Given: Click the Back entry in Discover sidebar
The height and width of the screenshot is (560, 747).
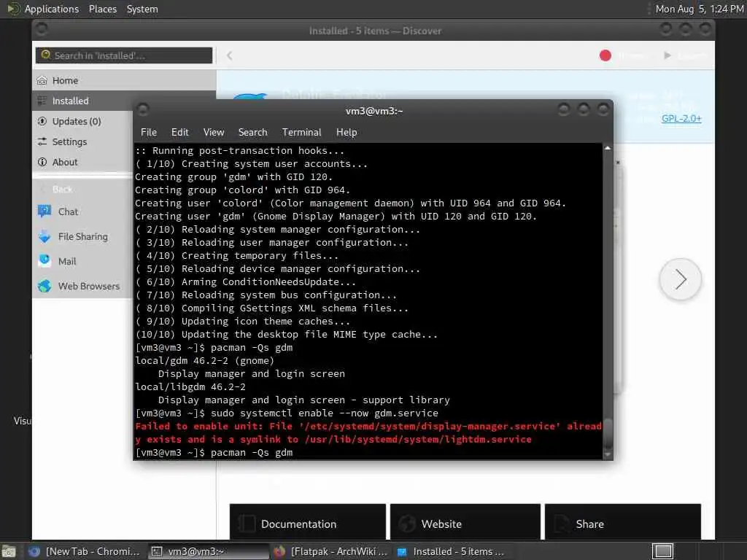Looking at the screenshot, I should click(x=63, y=189).
